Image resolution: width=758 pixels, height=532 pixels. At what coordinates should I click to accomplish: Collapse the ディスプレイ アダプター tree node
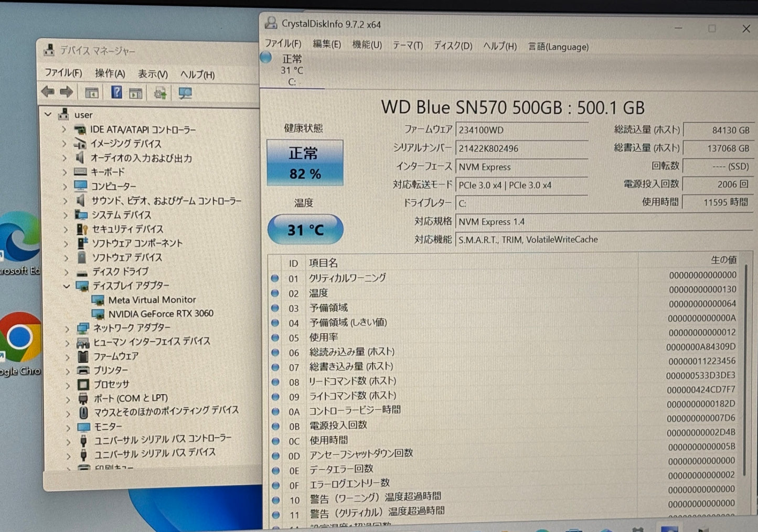tap(67, 286)
